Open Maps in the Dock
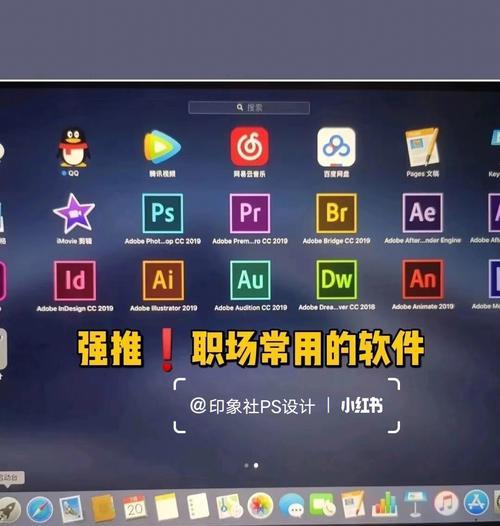The width and height of the screenshot is (500, 526). pos(230,506)
